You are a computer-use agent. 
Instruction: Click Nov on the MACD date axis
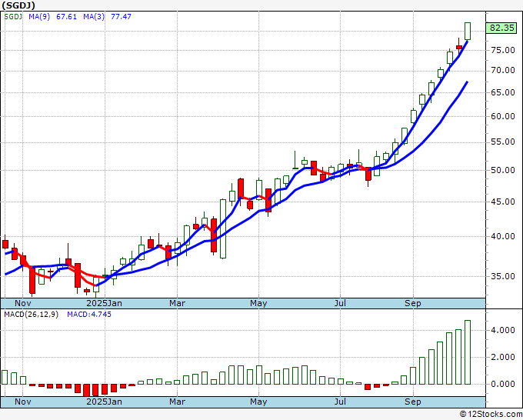pyautogui.click(x=22, y=402)
